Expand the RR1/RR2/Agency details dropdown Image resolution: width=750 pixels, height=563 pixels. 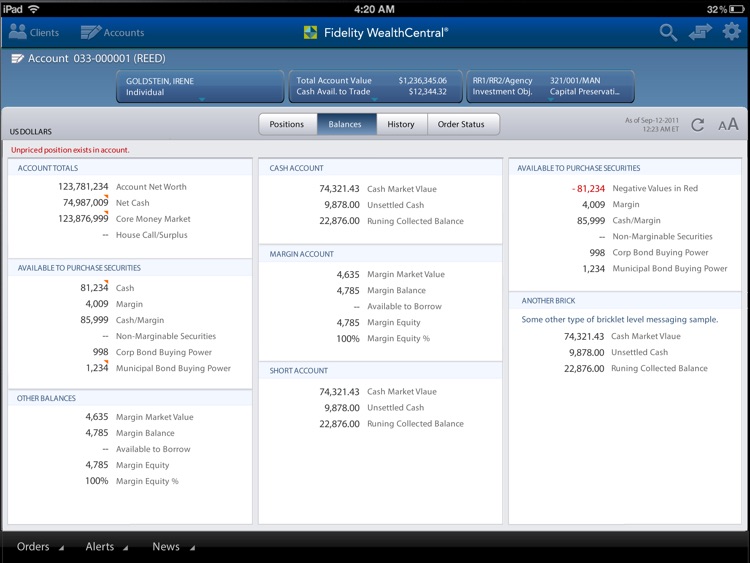(x=551, y=87)
